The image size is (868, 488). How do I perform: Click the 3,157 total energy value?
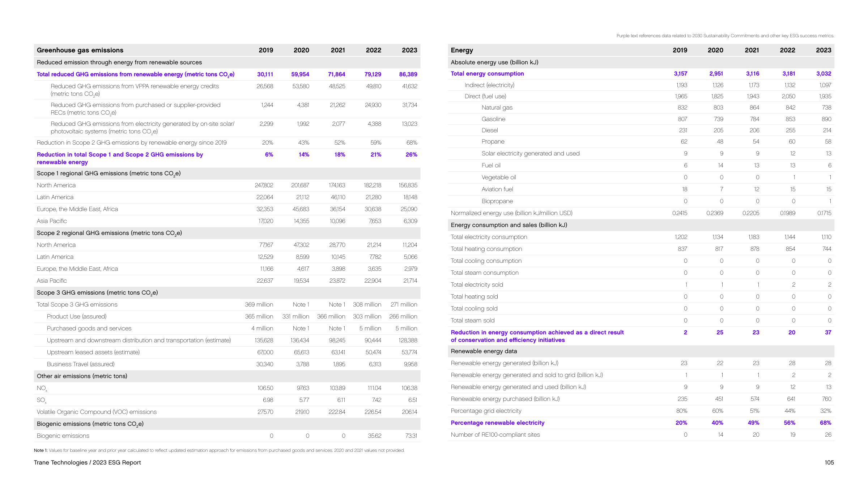[680, 73]
